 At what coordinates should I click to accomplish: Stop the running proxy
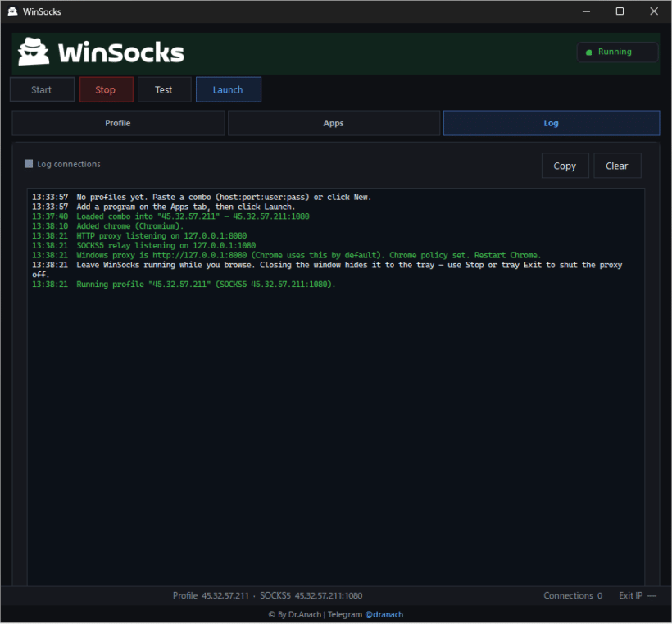pos(106,89)
